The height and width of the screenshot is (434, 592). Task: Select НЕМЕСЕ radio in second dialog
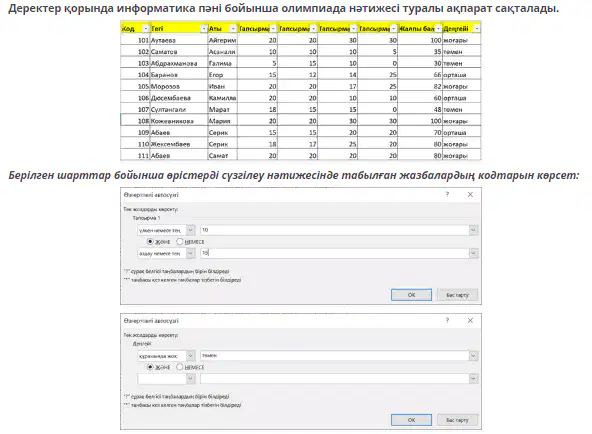click(x=180, y=367)
